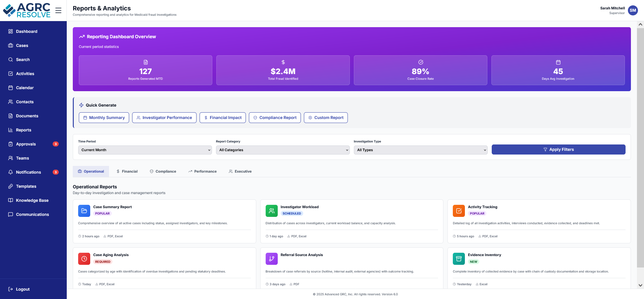Generate a Monthly Summary report
This screenshot has height=299, width=644.
[x=104, y=118]
